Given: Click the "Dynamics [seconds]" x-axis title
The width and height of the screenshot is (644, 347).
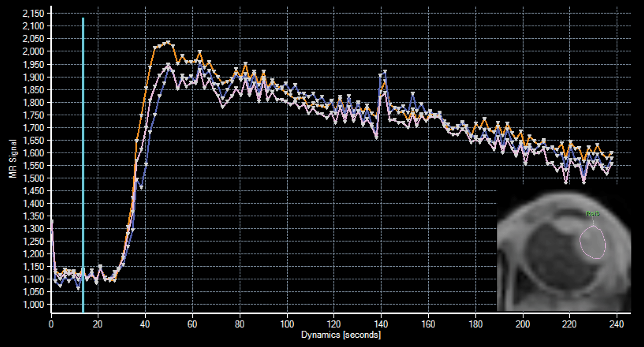Looking at the screenshot, I should (x=340, y=335).
